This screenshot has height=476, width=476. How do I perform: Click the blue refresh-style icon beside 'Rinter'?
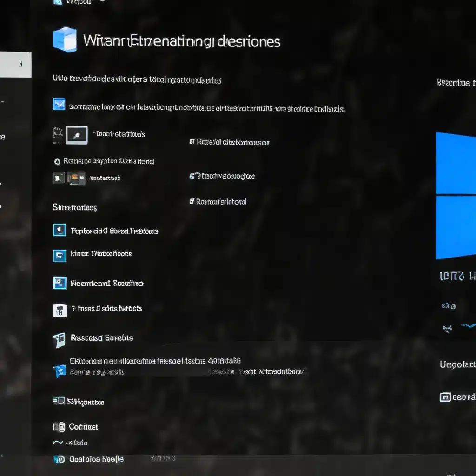(x=59, y=256)
